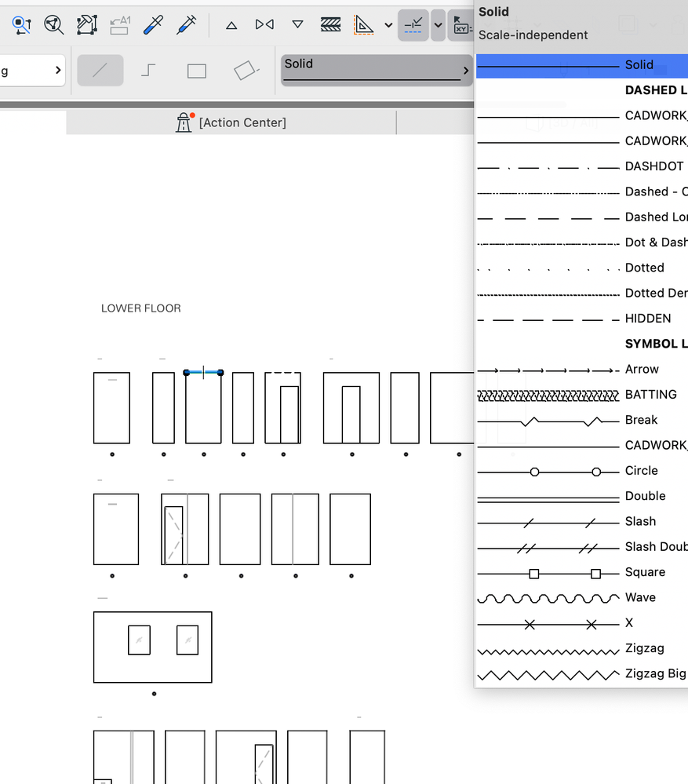
Task: Select the Pick Up Parameters eyedropper tool
Action: coord(153,24)
